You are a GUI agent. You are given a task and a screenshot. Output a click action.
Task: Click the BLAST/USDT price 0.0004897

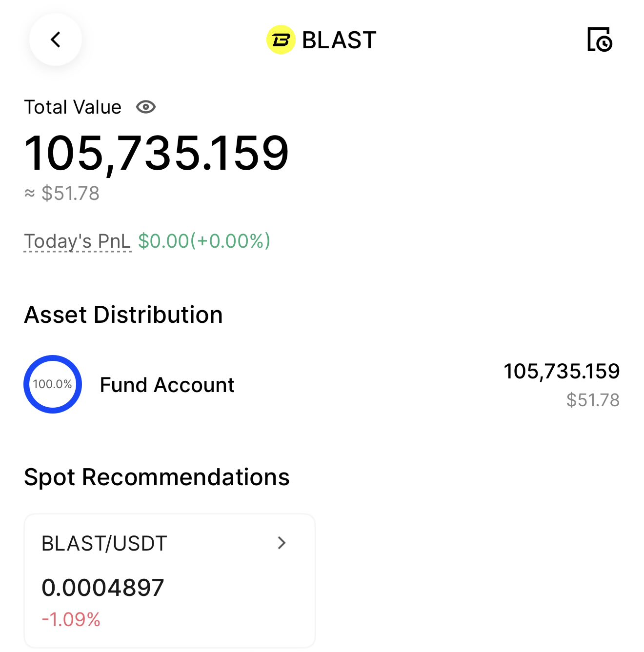(103, 588)
